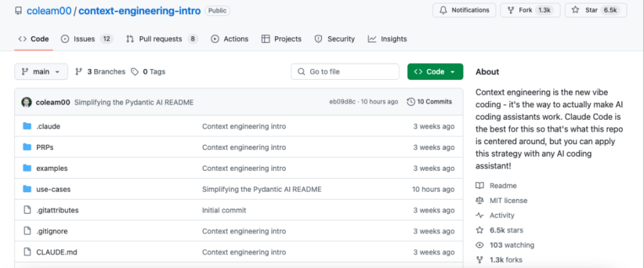This screenshot has height=268, width=644.
Task: Open the 10 Commits history
Action: [429, 102]
